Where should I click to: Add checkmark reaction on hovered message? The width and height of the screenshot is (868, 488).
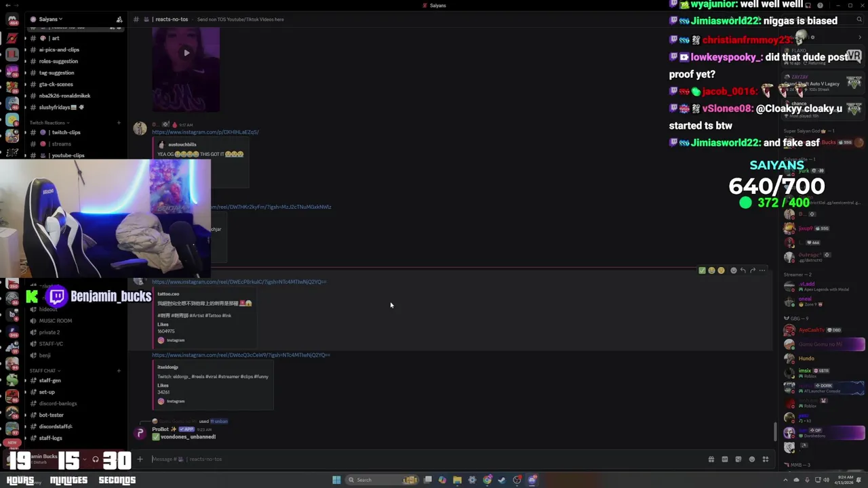tap(702, 270)
